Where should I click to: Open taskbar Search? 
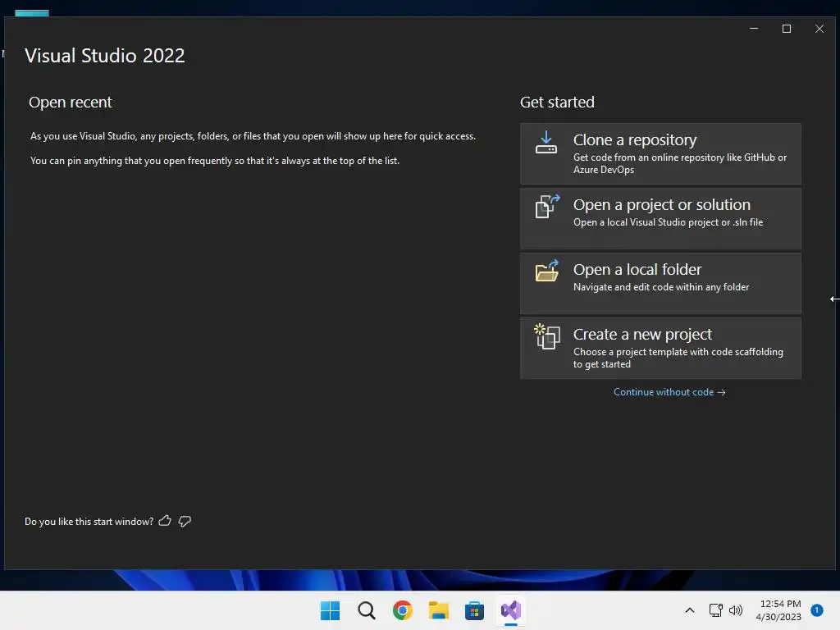coord(367,610)
